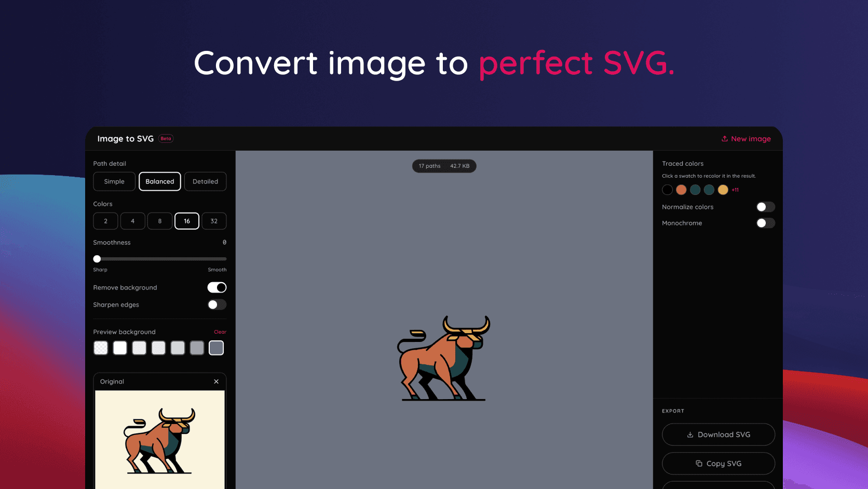Switch path detail to Detailed
The image size is (868, 489).
coord(206,181)
